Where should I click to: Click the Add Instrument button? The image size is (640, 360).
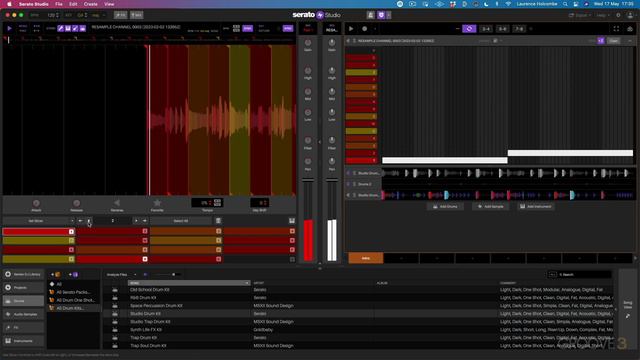pyautogui.click(x=536, y=207)
